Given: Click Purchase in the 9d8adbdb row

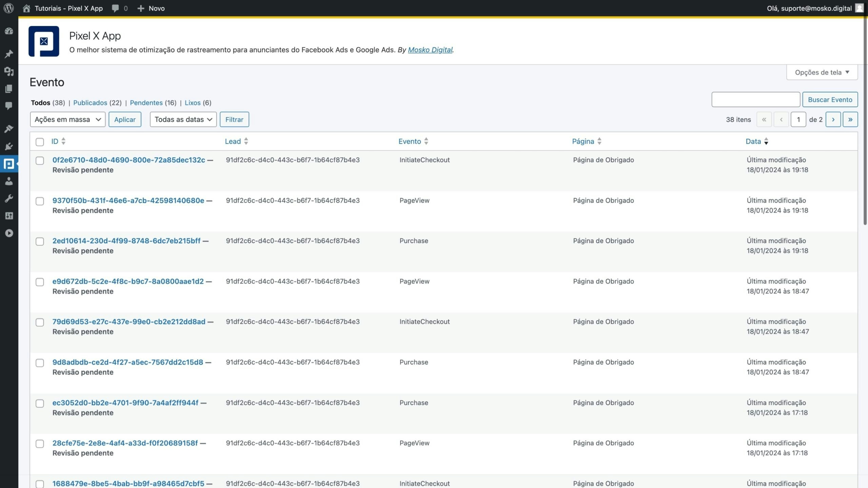Looking at the screenshot, I should (414, 362).
